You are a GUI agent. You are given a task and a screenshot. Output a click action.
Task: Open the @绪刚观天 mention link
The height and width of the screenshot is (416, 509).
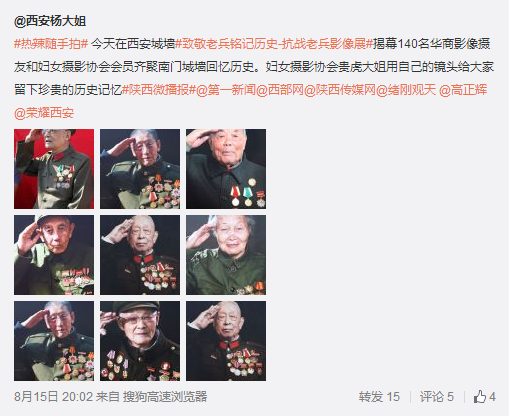pos(406,90)
